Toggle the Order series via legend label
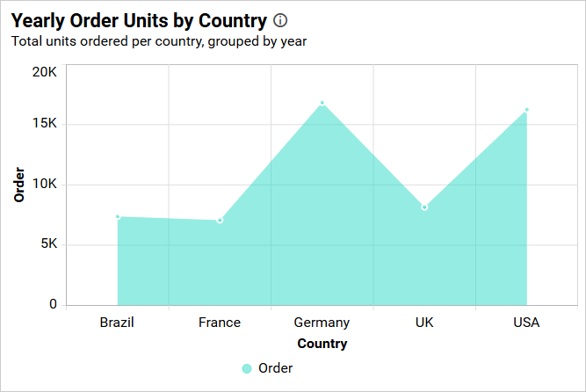Screen dimensions: 586x392 tap(275, 368)
